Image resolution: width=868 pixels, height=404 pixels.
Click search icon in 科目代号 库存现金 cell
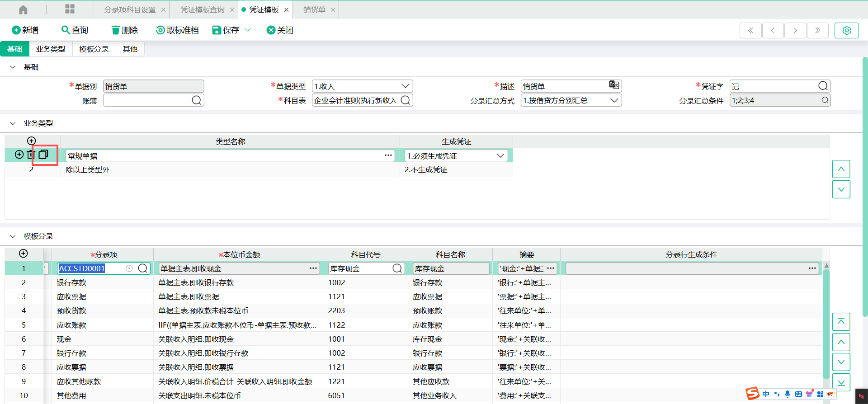point(397,268)
